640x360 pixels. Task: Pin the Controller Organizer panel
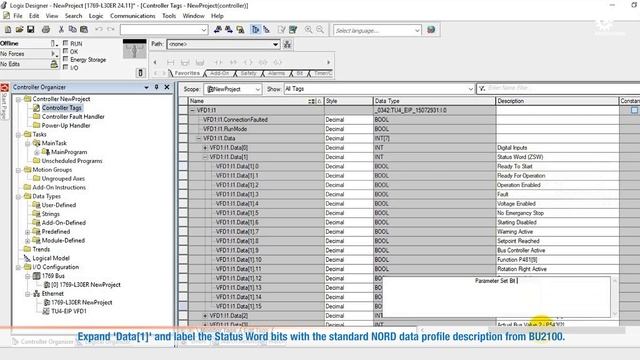[x=156, y=87]
